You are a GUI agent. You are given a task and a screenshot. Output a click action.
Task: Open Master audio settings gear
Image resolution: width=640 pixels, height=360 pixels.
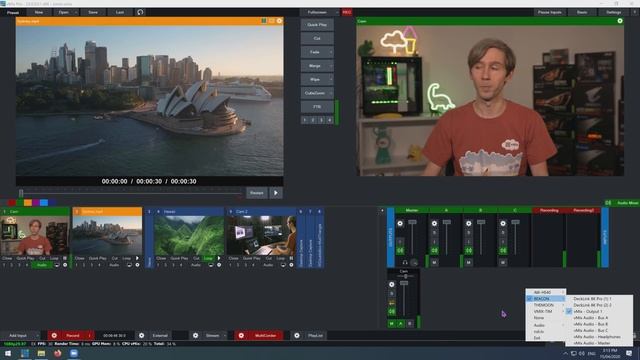click(x=400, y=223)
